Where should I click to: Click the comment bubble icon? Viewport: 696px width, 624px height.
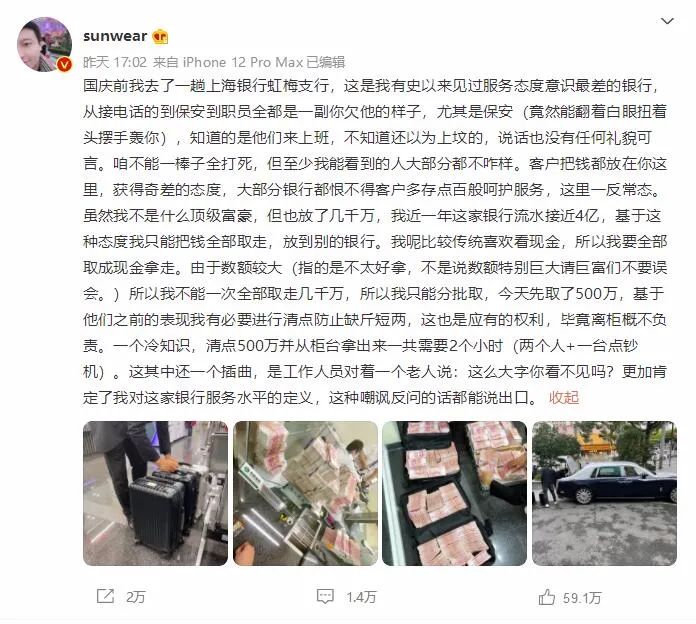tap(325, 596)
